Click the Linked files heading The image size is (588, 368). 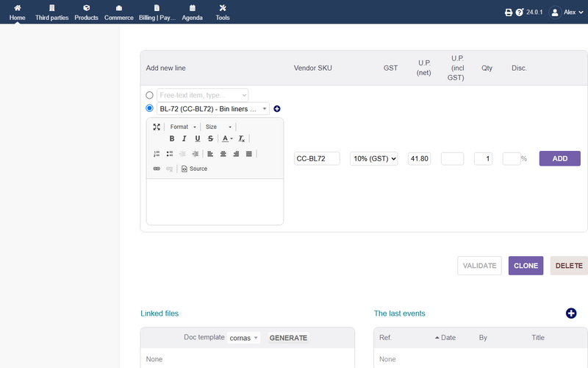tap(159, 314)
